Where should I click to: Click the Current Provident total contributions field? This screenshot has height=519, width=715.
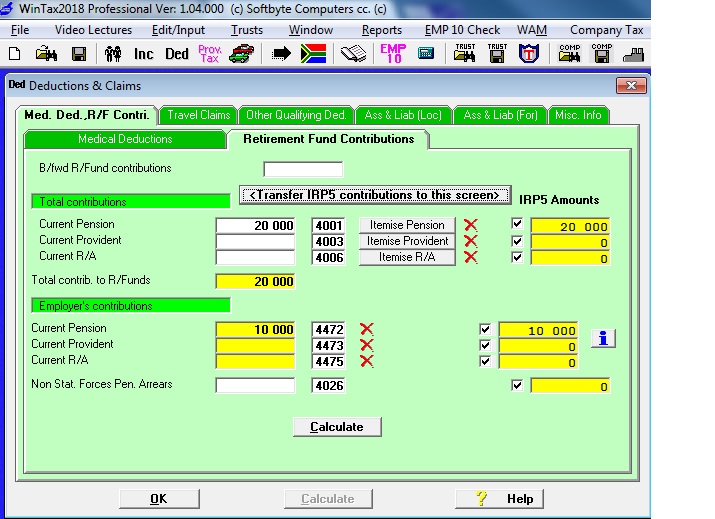point(255,241)
